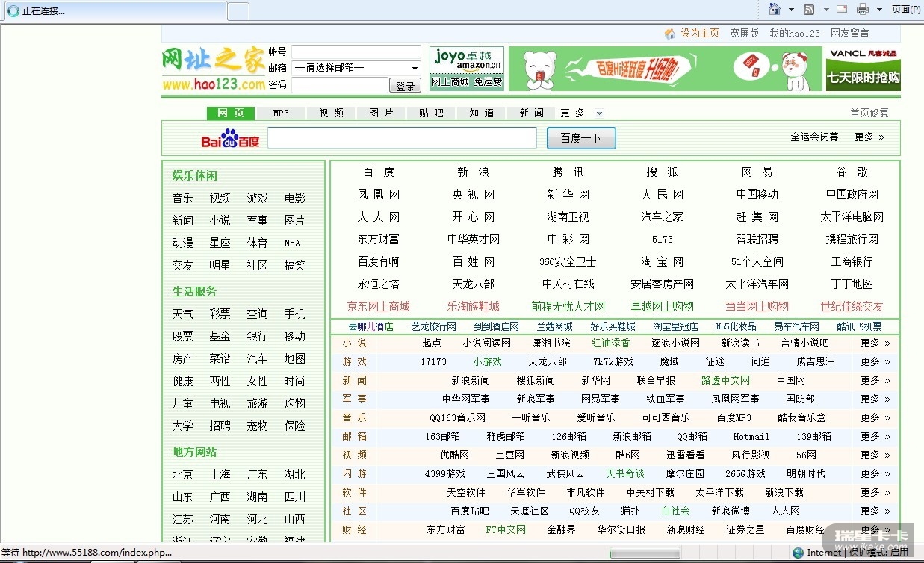Click the page loading progress bar

coord(645,553)
